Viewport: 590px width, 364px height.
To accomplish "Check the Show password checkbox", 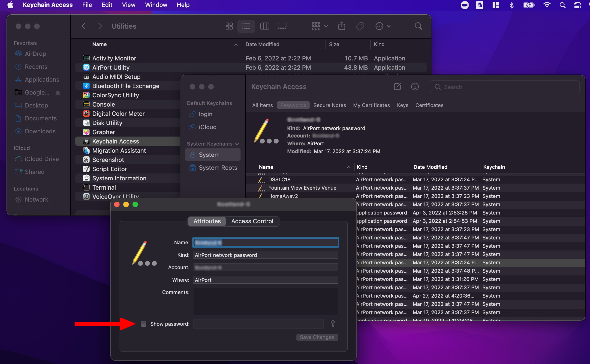I will [x=144, y=324].
